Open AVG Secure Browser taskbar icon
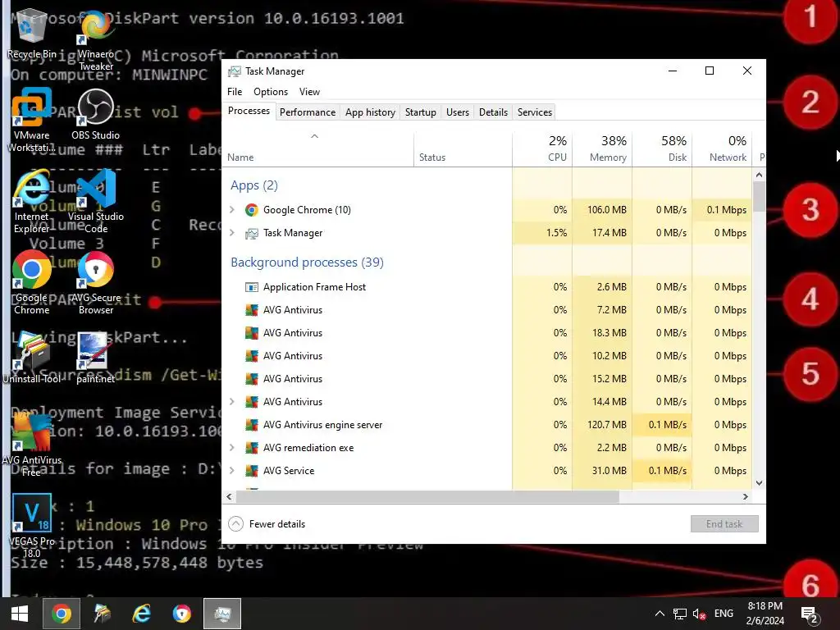Image resolution: width=840 pixels, height=630 pixels. click(181, 614)
